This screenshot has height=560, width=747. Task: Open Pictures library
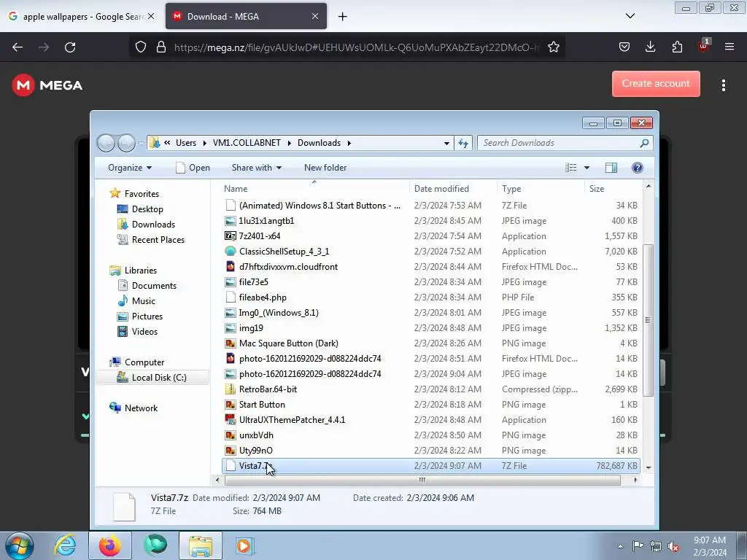click(x=147, y=316)
